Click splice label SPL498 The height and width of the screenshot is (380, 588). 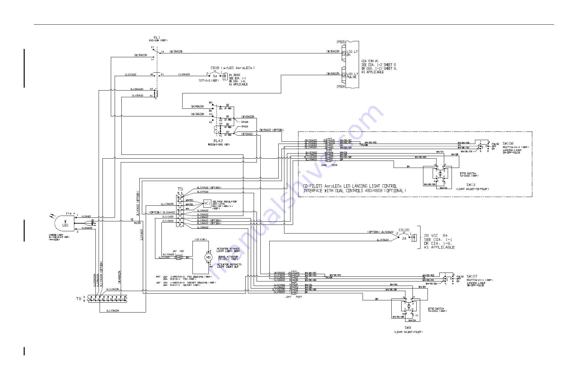click(329, 278)
